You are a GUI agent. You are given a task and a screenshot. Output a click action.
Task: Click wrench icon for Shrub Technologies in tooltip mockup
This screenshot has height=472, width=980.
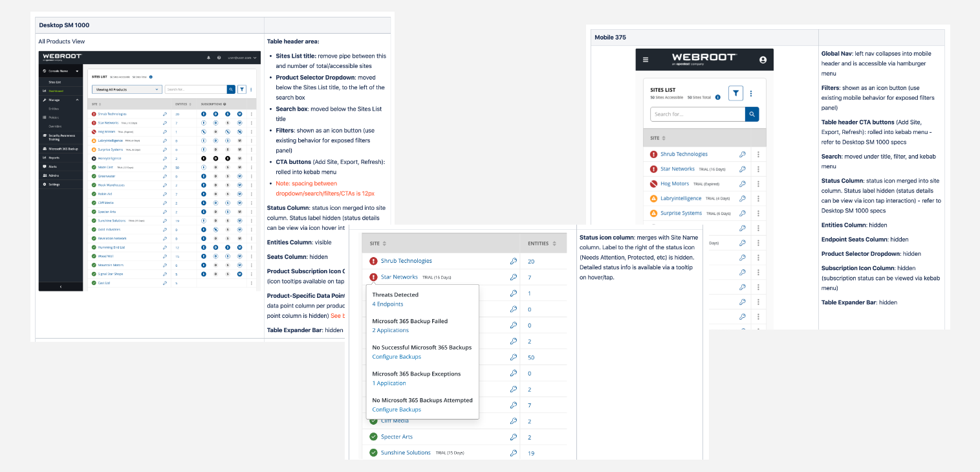tap(514, 261)
